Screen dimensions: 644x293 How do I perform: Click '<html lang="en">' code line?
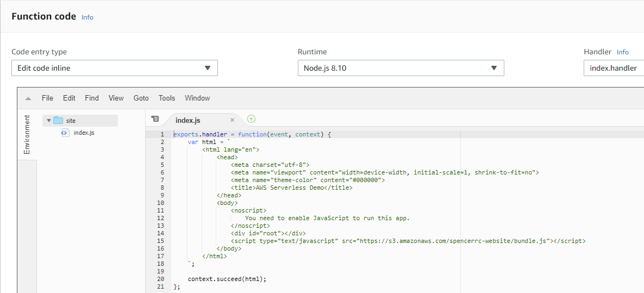pos(231,149)
